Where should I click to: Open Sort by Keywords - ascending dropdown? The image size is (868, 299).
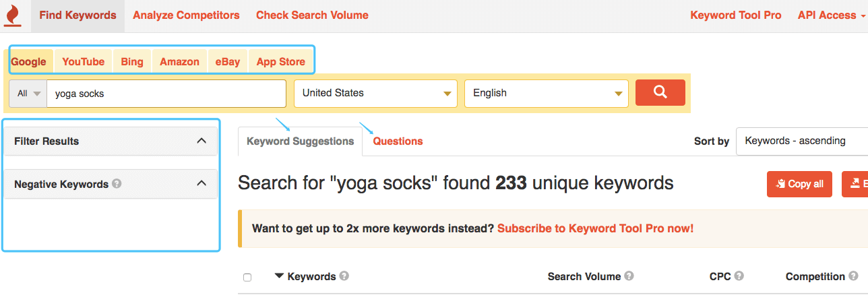click(802, 141)
